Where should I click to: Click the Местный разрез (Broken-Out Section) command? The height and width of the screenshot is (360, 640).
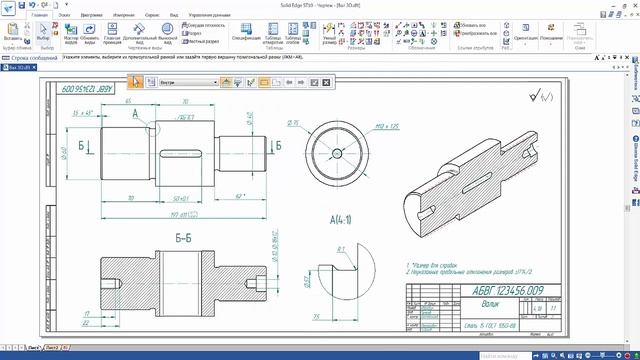pyautogui.click(x=201, y=42)
